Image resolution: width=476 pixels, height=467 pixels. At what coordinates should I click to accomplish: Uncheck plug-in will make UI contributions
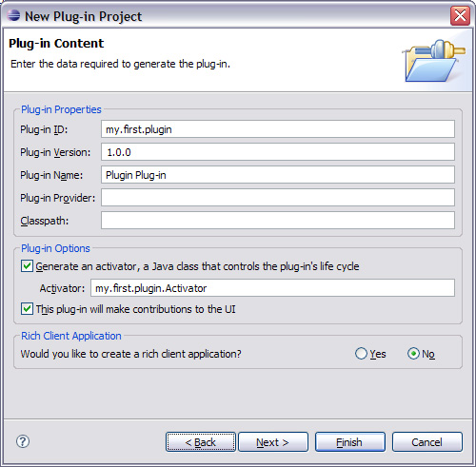27,309
